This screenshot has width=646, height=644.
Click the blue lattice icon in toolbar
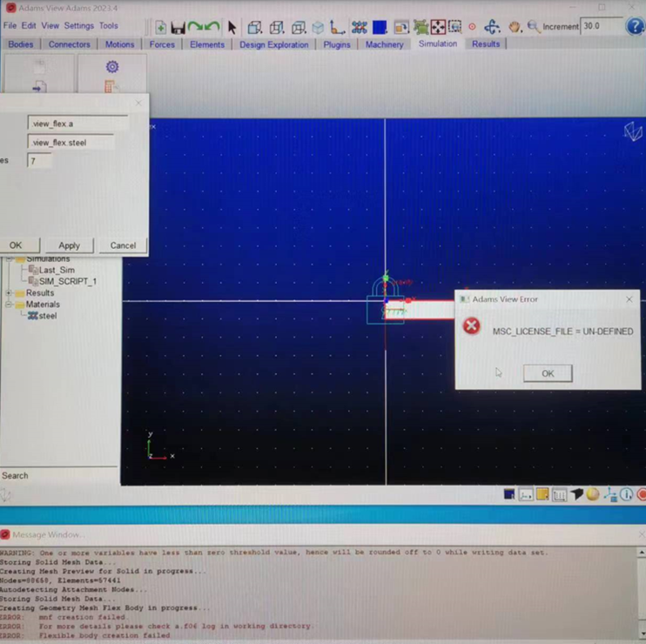pos(360,28)
